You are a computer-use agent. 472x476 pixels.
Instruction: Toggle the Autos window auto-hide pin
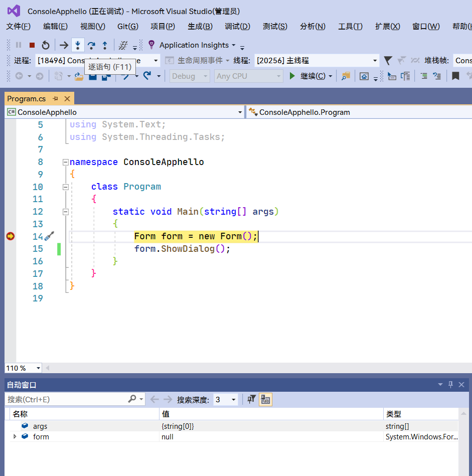tap(451, 385)
